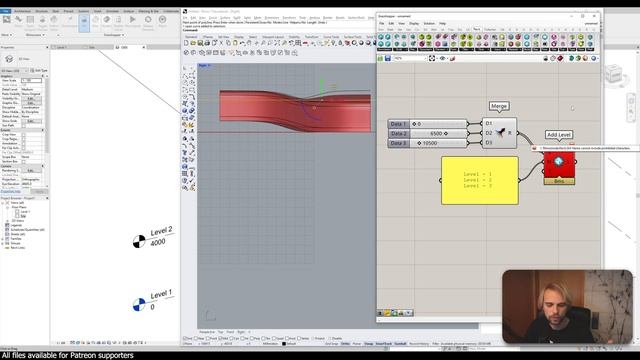Expand Families node in Project Browser
The width and height of the screenshot is (640, 360).
(3, 238)
